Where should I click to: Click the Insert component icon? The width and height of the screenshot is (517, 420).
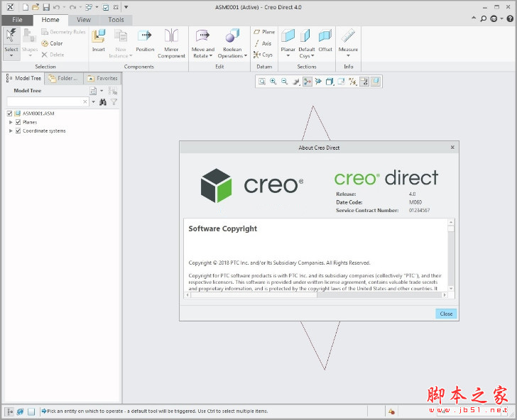pos(99,40)
